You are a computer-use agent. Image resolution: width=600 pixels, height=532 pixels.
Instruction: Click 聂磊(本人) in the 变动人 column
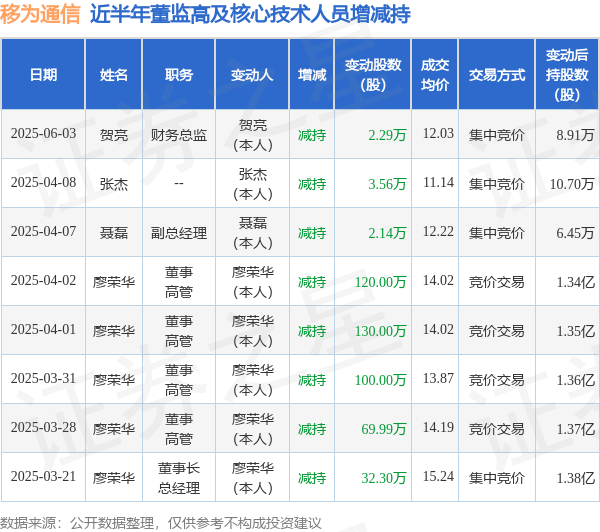click(253, 233)
